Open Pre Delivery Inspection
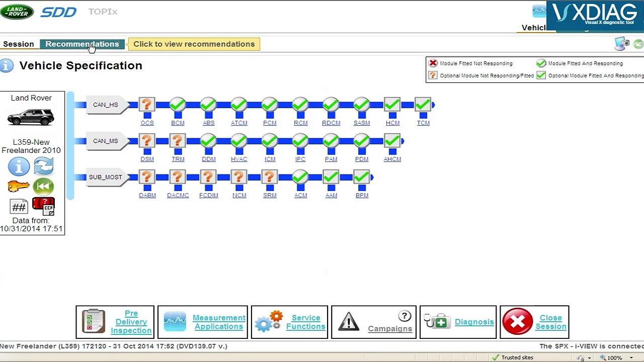 [115, 322]
